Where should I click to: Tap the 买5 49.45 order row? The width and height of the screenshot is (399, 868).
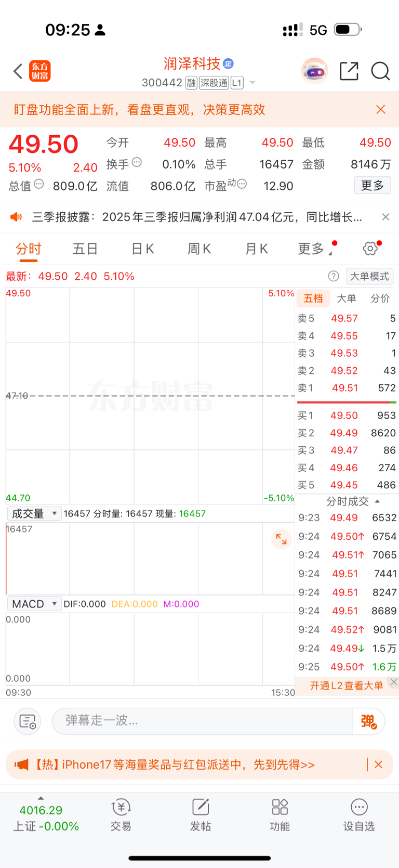point(347,485)
